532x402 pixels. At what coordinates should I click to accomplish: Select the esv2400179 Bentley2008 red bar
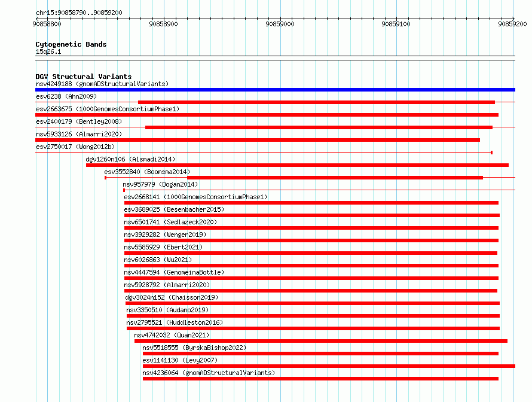point(319,127)
